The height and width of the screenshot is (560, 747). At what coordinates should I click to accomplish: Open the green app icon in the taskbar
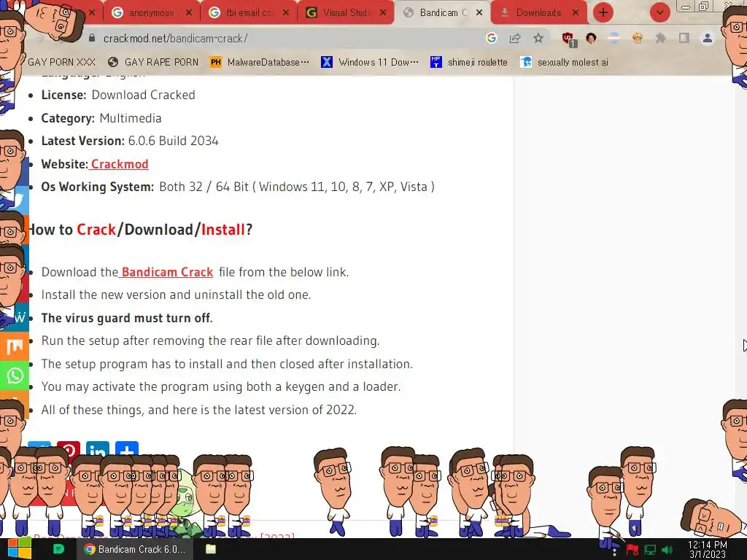tap(58, 549)
